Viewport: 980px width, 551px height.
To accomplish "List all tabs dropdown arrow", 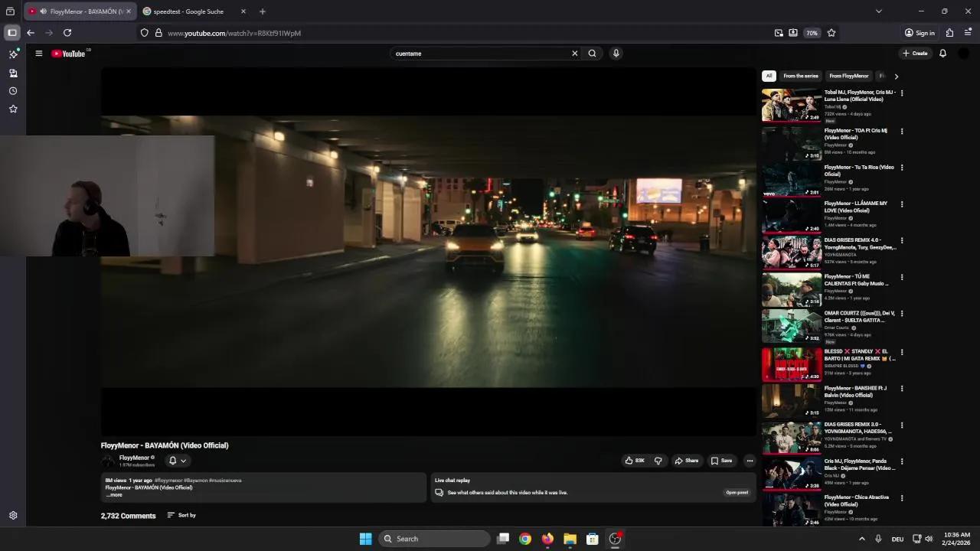I will (878, 11).
